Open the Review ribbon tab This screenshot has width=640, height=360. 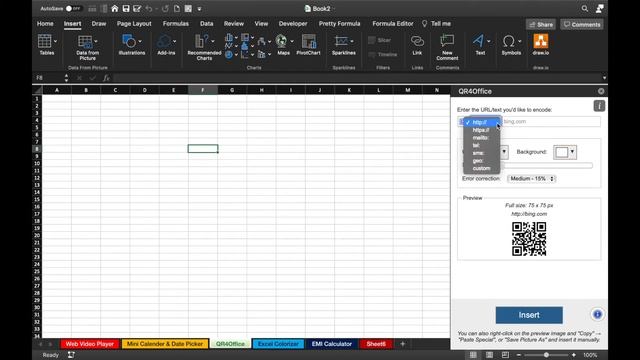coord(233,24)
